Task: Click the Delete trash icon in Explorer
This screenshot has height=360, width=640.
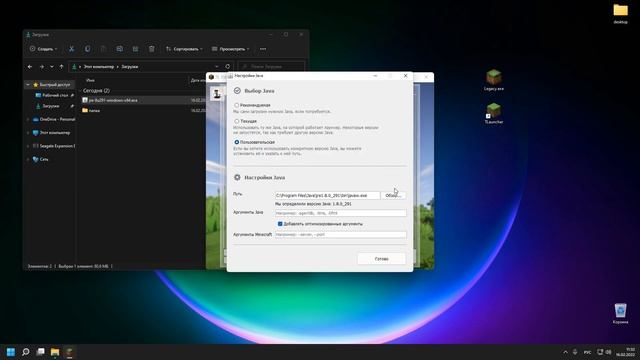Action: tap(151, 49)
